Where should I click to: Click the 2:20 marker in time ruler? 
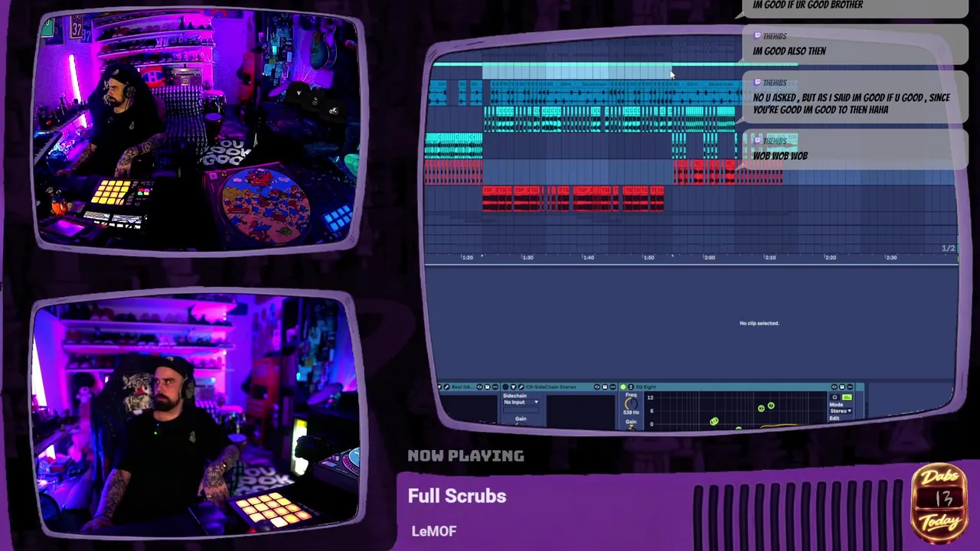[831, 258]
